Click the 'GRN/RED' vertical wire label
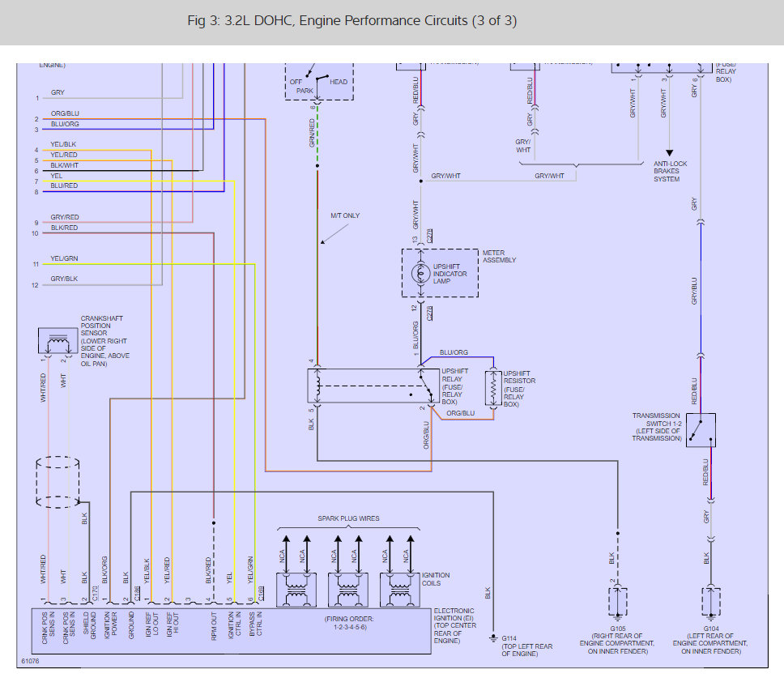 (312, 133)
